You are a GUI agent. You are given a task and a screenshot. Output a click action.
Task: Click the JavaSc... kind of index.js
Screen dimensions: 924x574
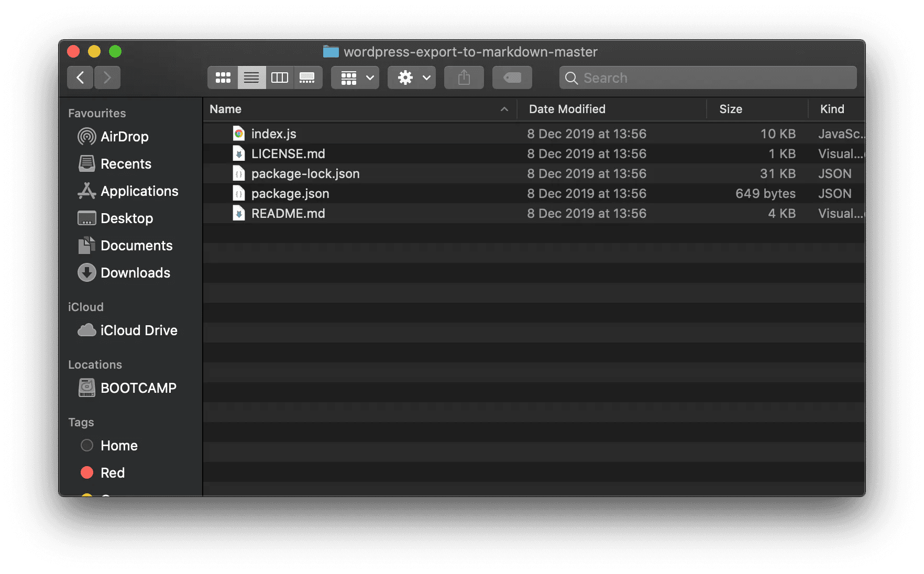841,134
